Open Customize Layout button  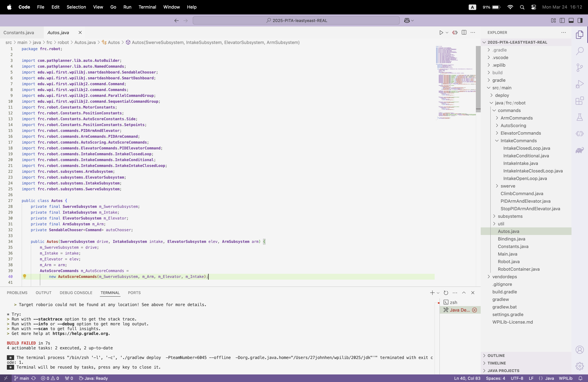point(553,20)
